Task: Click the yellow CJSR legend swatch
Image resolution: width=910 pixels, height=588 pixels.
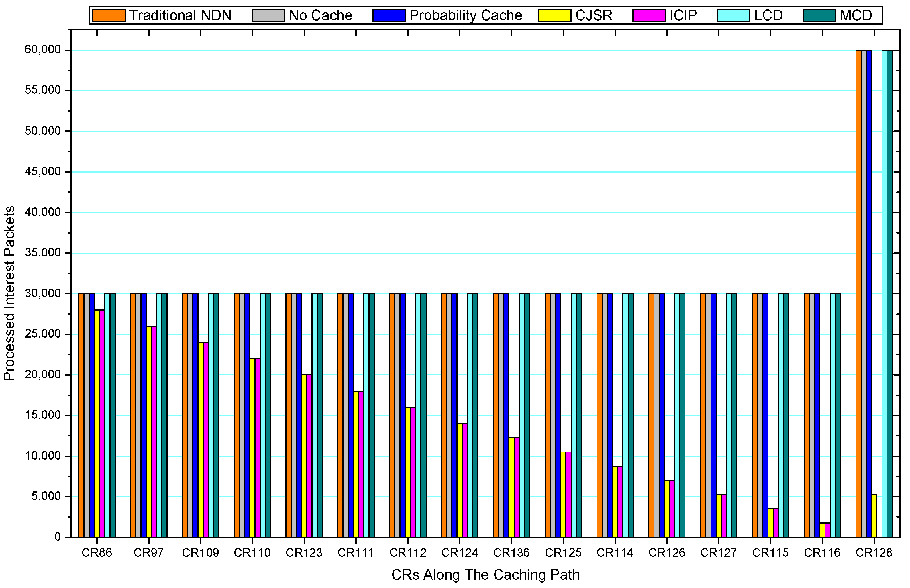Action: [554, 15]
